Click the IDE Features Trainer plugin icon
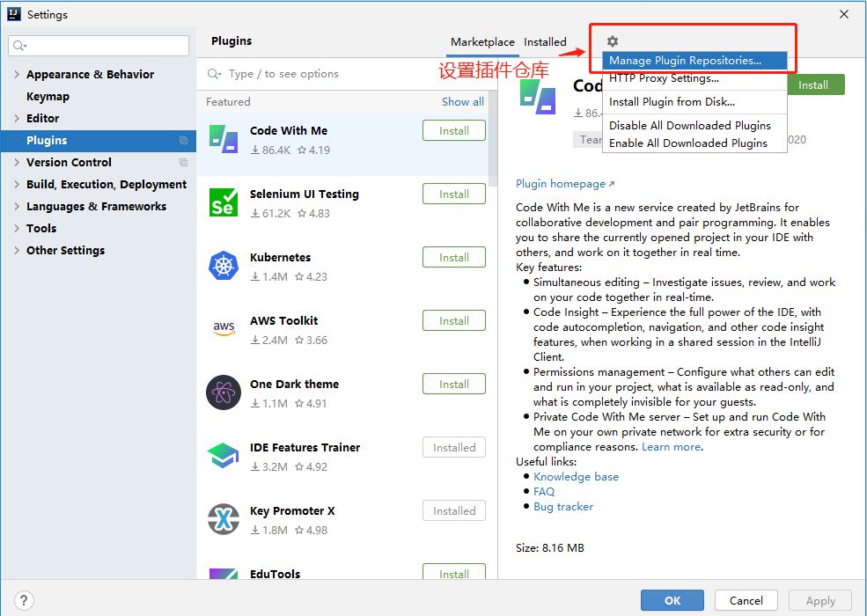The width and height of the screenshot is (867, 616). pos(224,456)
